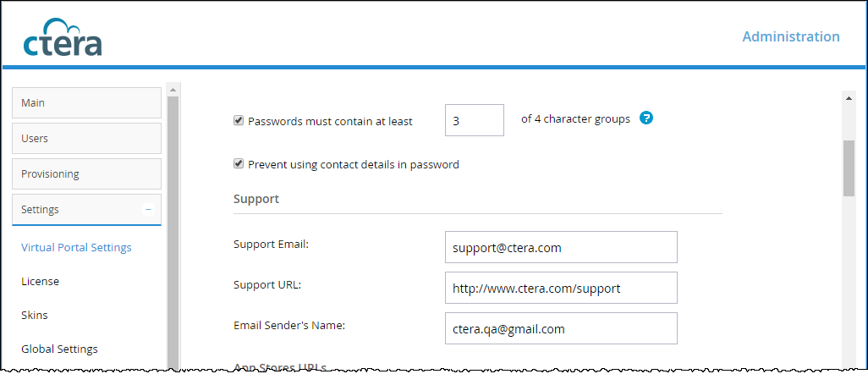Open Skins settings page

(35, 316)
